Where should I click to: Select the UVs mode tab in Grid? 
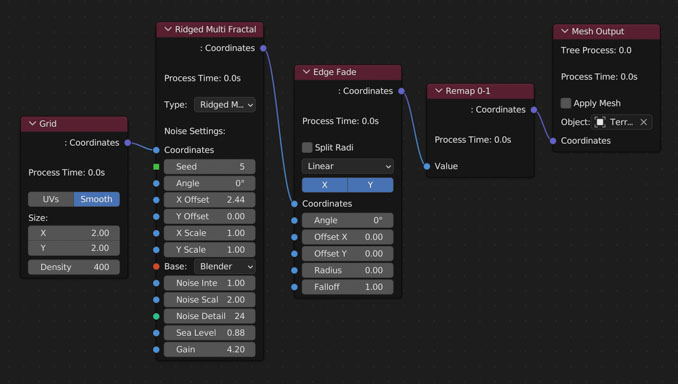pyautogui.click(x=51, y=199)
